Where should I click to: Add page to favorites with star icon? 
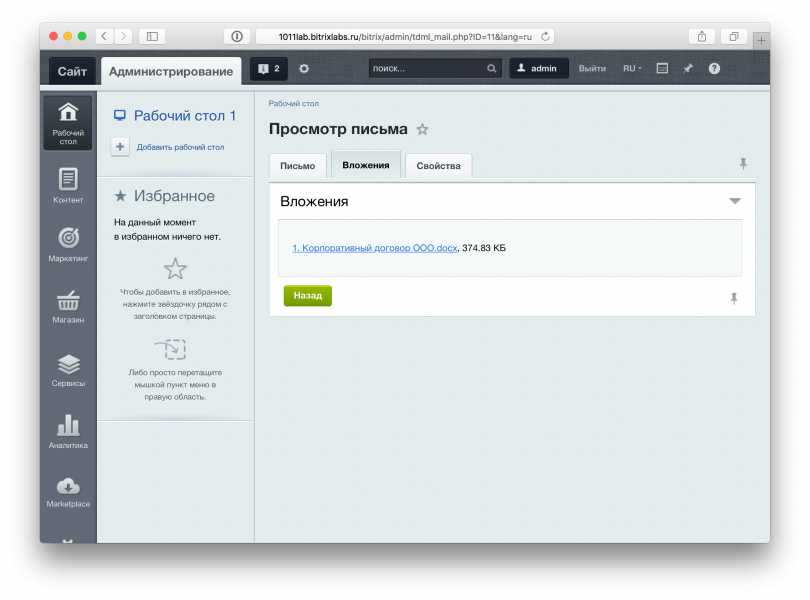(x=422, y=129)
